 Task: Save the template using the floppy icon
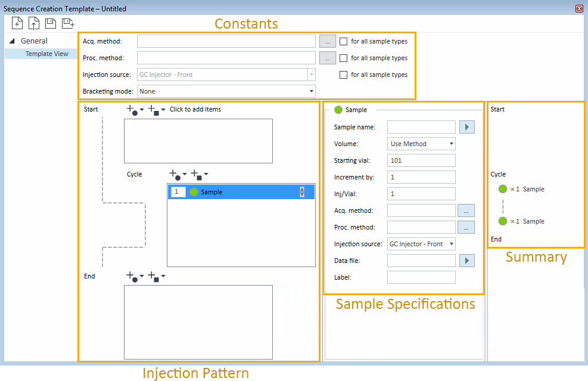pos(51,23)
